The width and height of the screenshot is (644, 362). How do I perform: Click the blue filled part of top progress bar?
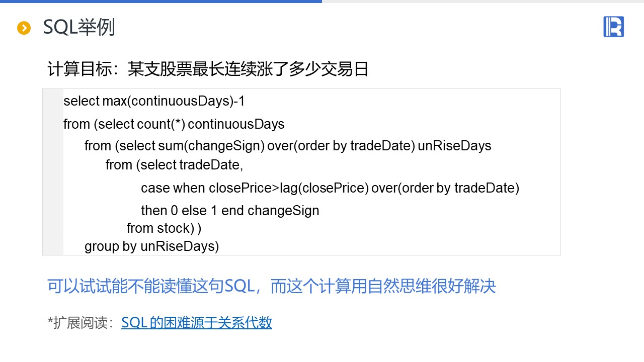161,2
